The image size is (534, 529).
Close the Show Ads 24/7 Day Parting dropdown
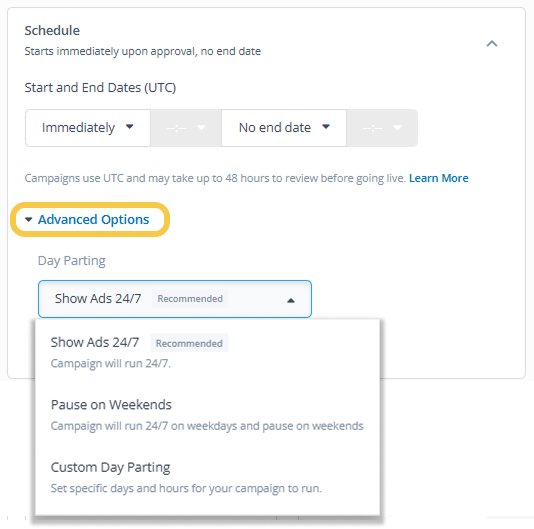(175, 299)
